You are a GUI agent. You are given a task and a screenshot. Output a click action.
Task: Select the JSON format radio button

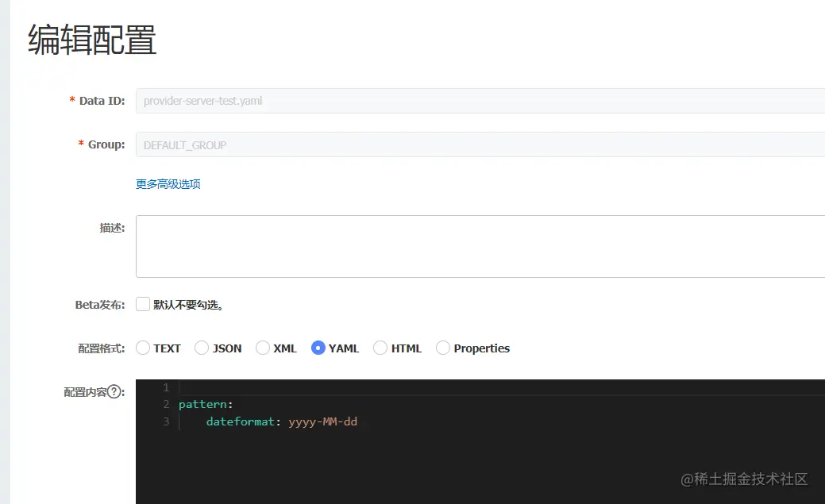point(202,348)
